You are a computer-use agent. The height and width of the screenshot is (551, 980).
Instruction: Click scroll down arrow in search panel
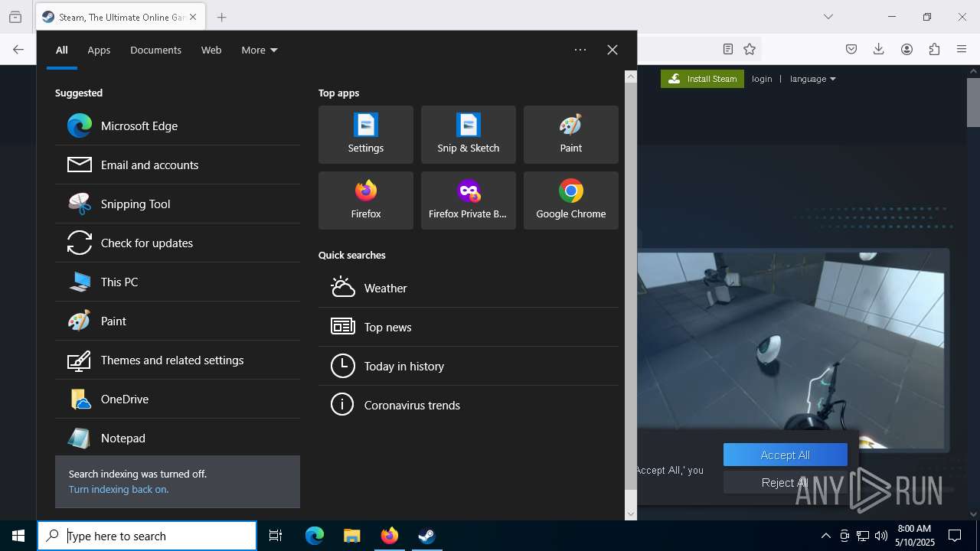(x=631, y=514)
